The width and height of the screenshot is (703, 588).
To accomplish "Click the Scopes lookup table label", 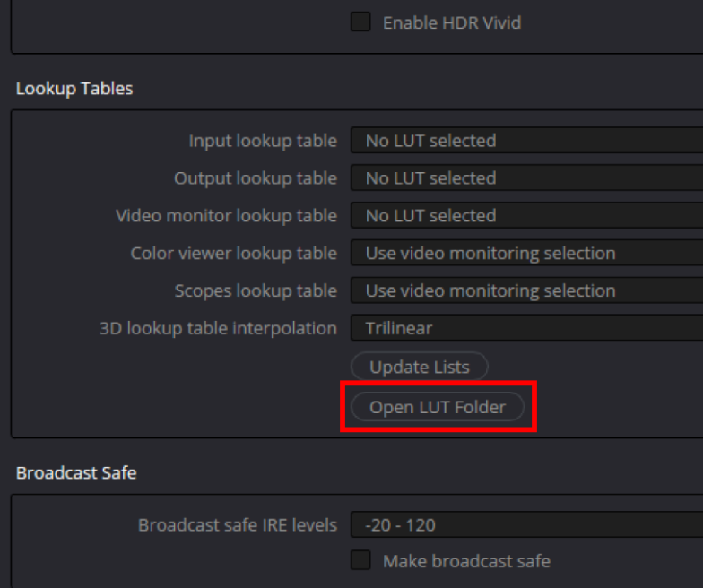I will (256, 291).
